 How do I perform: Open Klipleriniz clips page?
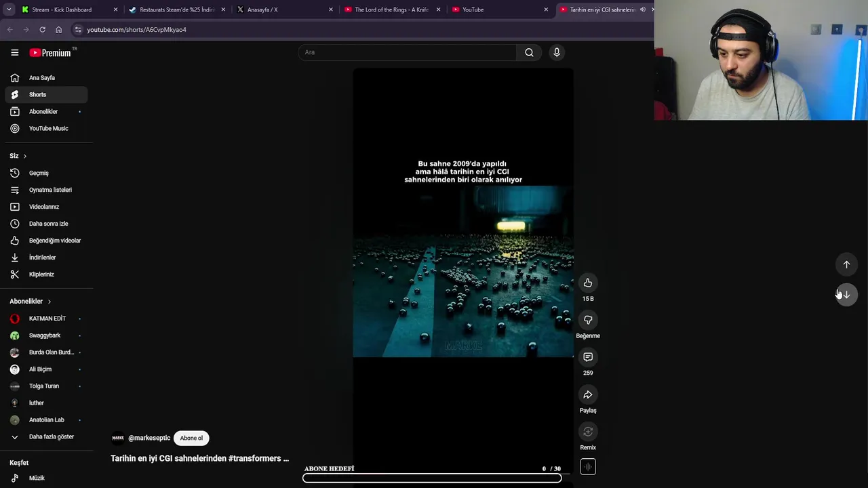click(x=46, y=274)
